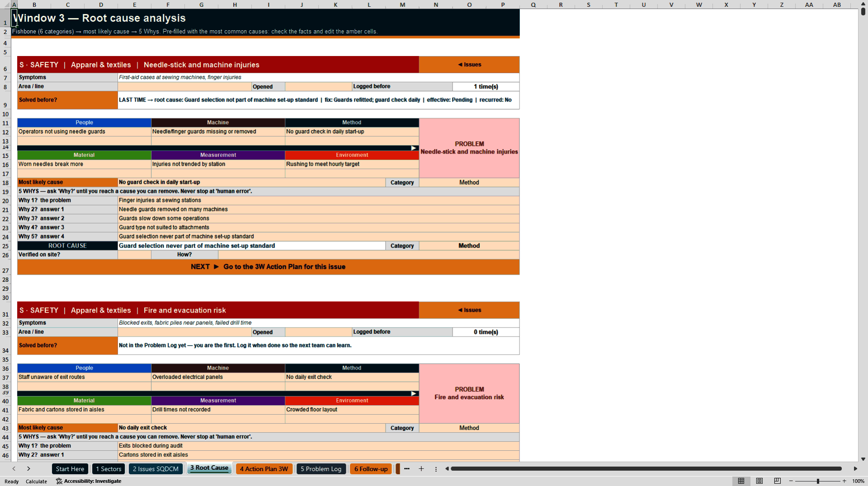Viewport: 868px width, 486px height.
Task: Select all cells using the corner triangle
Action: [x=5, y=5]
